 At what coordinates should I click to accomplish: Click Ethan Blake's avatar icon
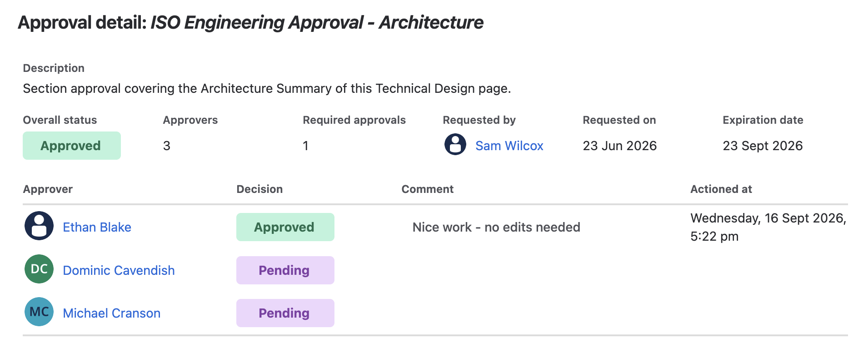[x=39, y=226]
